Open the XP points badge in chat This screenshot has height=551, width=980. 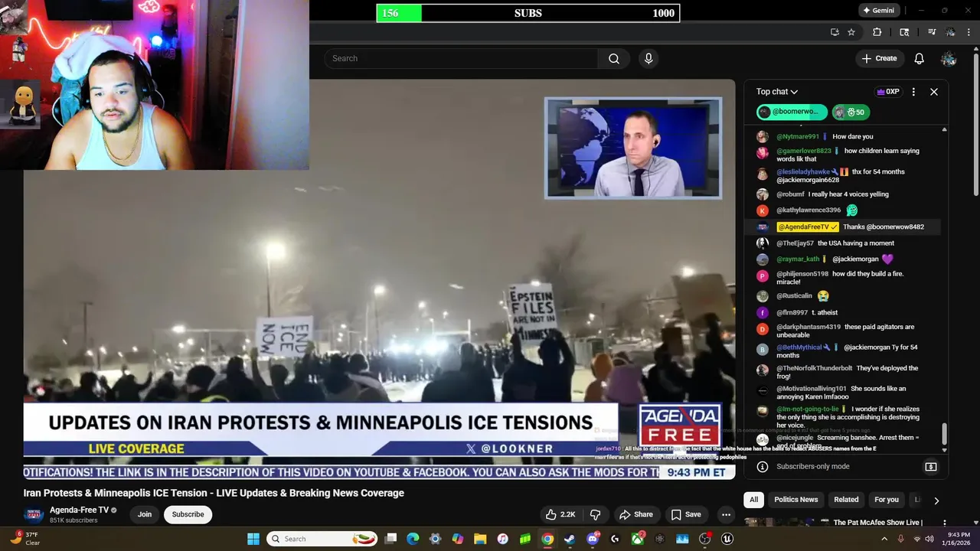pyautogui.click(x=888, y=92)
